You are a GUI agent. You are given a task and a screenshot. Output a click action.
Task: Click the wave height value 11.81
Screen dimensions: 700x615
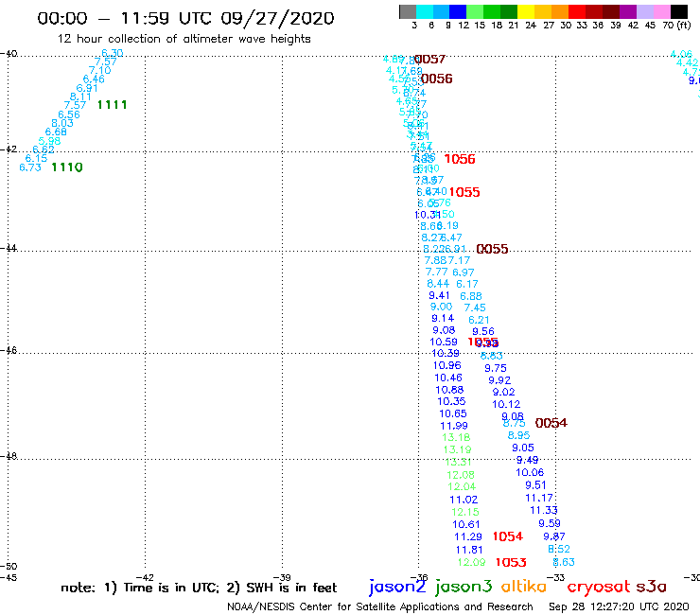point(469,550)
